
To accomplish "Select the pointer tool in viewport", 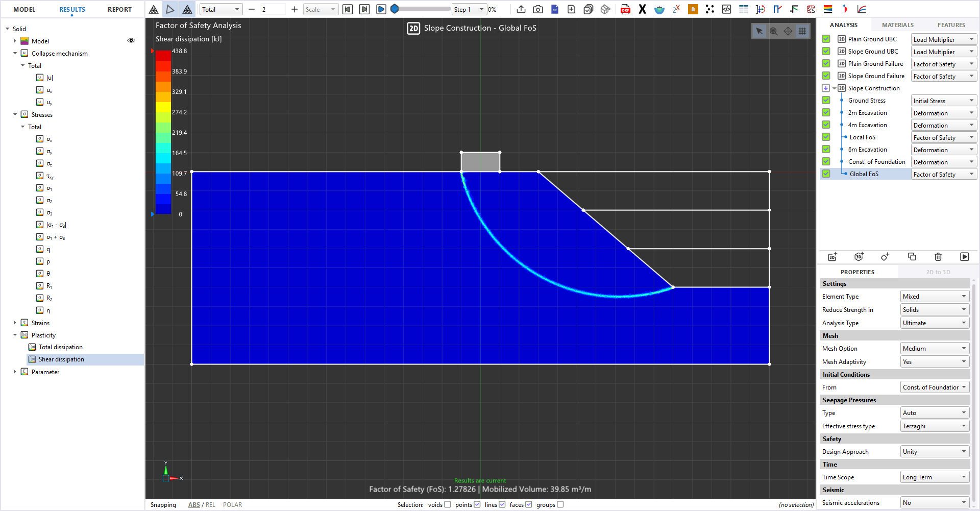I will (x=759, y=31).
